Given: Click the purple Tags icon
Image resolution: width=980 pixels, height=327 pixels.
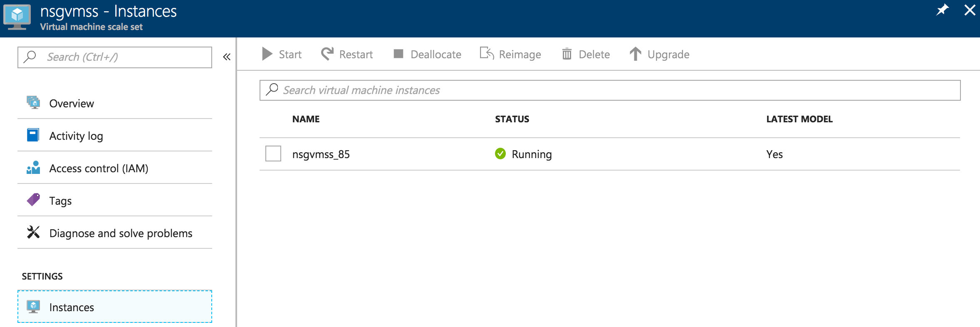Looking at the screenshot, I should point(33,200).
